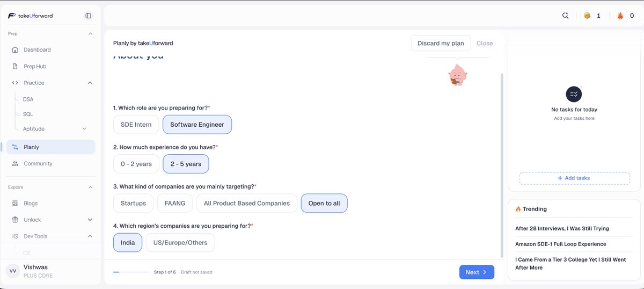The height and width of the screenshot is (289, 644).
Task: Click the pink mascot character
Action: pyautogui.click(x=457, y=75)
